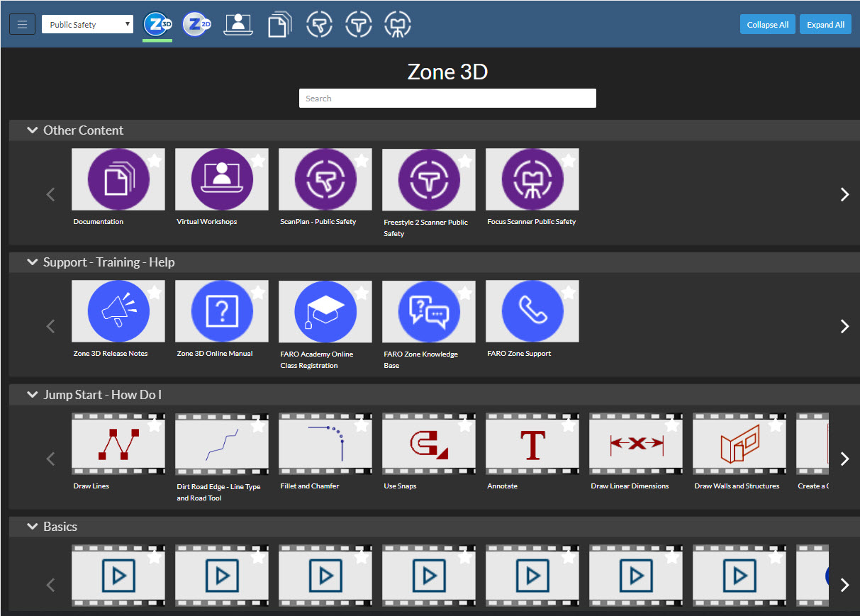This screenshot has height=616, width=860.
Task: Collapse the Support - Training - Help section
Action: pyautogui.click(x=32, y=262)
